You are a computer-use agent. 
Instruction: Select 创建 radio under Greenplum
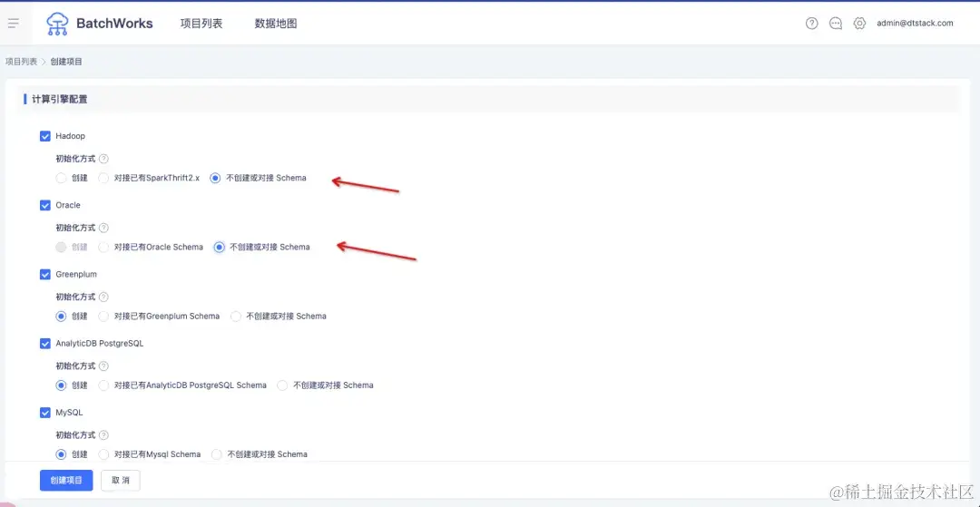(x=61, y=317)
